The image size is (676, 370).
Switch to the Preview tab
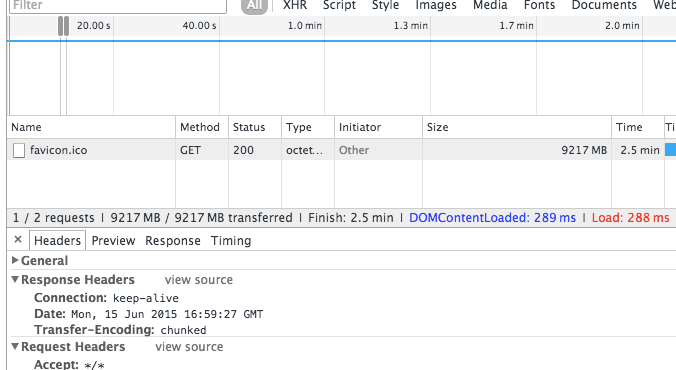point(113,241)
